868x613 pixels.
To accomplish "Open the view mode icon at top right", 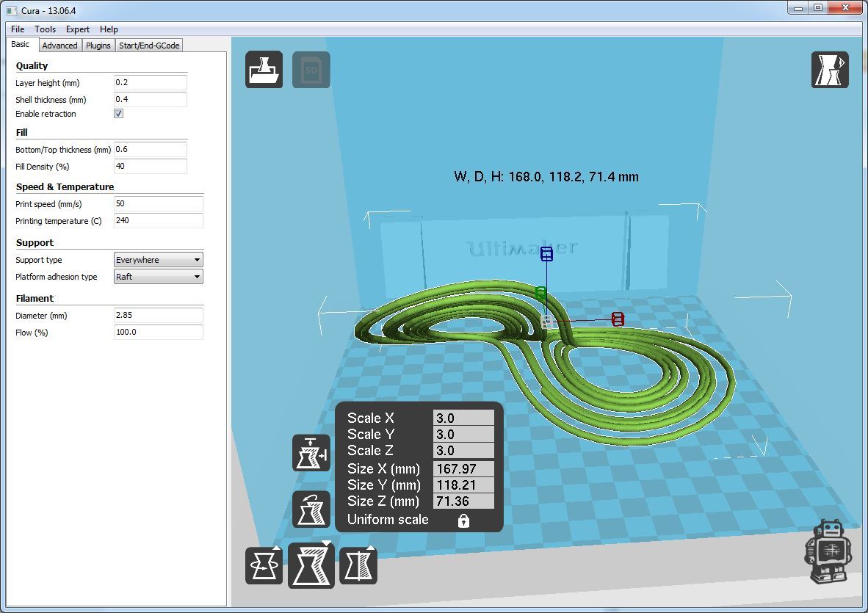I will (x=830, y=70).
